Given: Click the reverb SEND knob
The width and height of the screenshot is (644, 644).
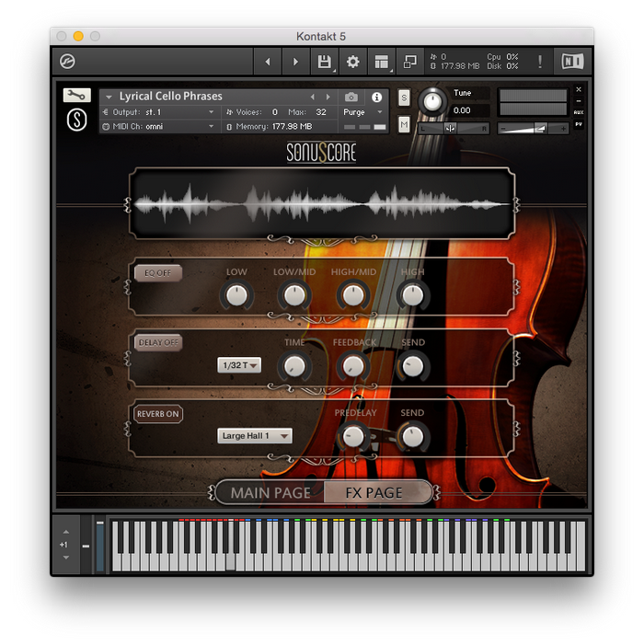Looking at the screenshot, I should click(412, 436).
